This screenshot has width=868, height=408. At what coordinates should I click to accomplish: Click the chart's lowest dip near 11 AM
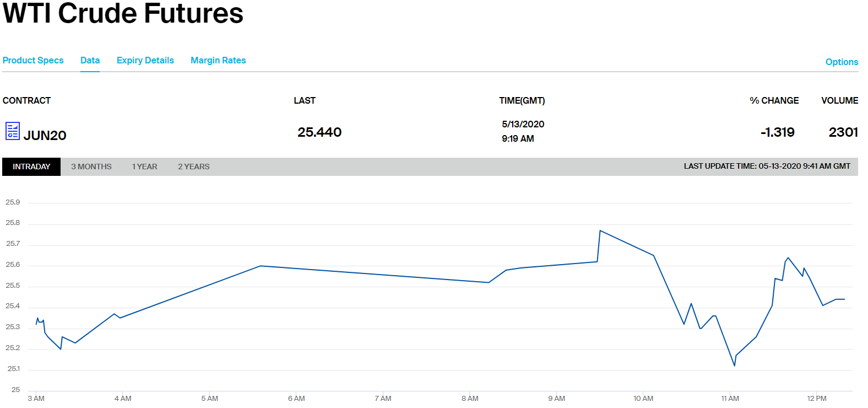point(734,366)
